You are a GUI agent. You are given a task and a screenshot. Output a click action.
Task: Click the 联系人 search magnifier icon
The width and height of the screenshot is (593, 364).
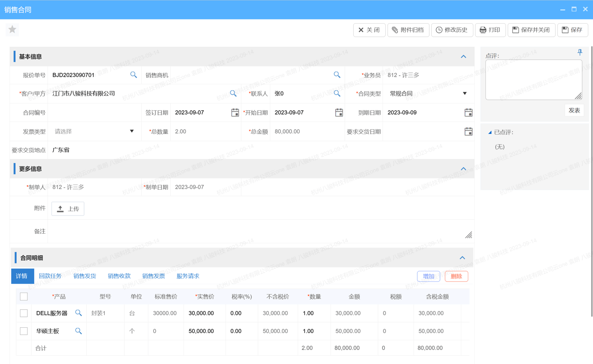[337, 93]
